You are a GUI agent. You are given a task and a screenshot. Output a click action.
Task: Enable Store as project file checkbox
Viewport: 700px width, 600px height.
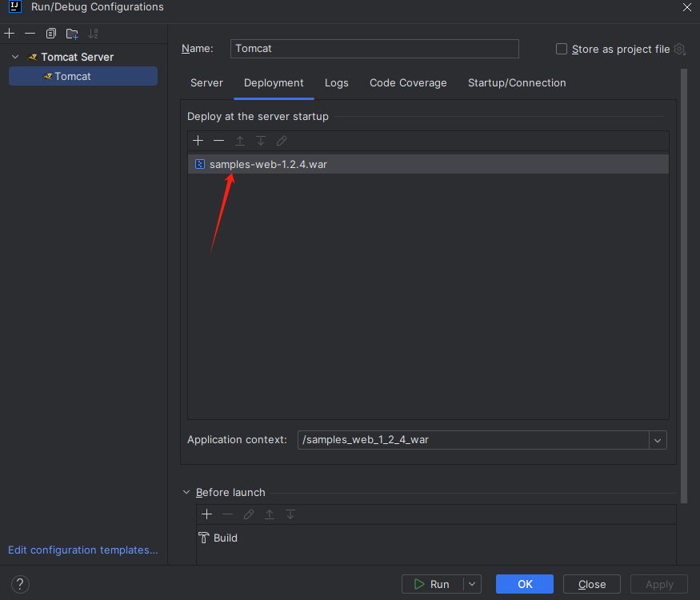tap(562, 49)
